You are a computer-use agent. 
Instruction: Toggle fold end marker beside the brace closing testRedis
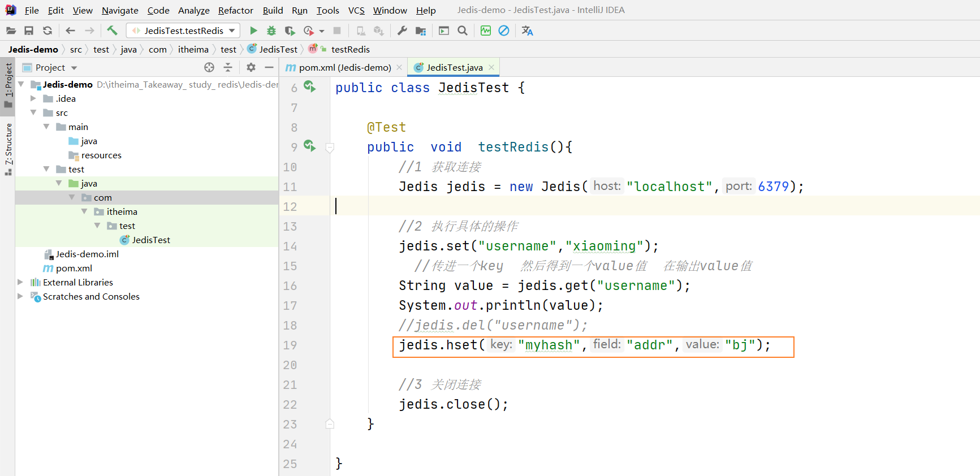(330, 424)
